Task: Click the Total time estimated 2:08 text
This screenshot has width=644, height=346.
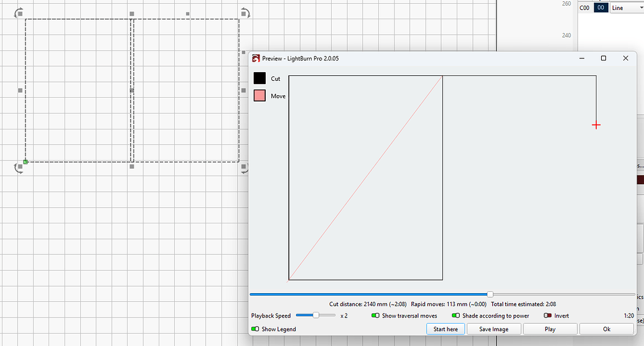Action: (x=523, y=304)
